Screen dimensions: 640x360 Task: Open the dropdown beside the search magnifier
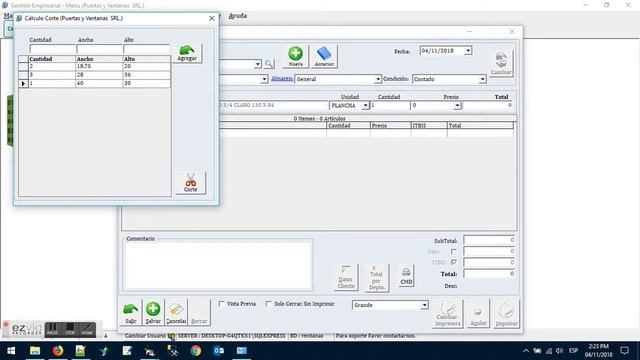point(258,64)
